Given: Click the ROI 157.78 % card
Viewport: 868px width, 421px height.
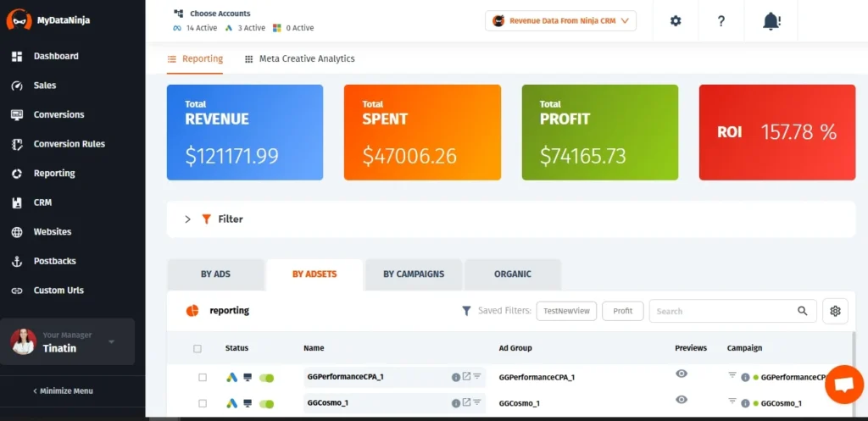Looking at the screenshot, I should (777, 132).
